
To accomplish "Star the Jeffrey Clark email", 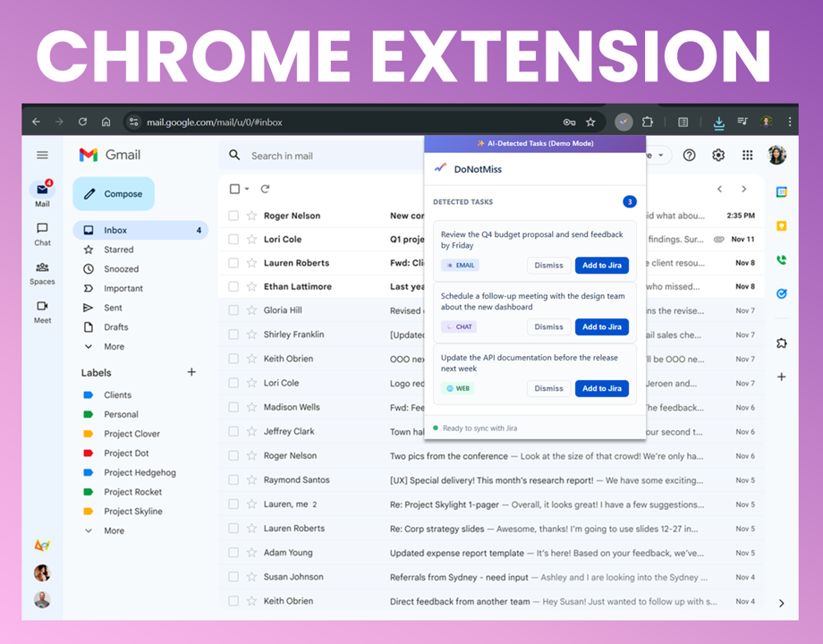I will (x=252, y=431).
